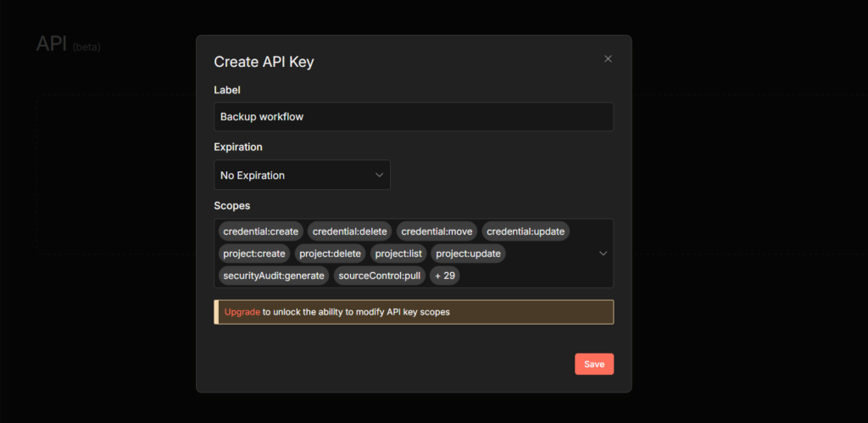Close the Create API Key dialog

pos(608,59)
